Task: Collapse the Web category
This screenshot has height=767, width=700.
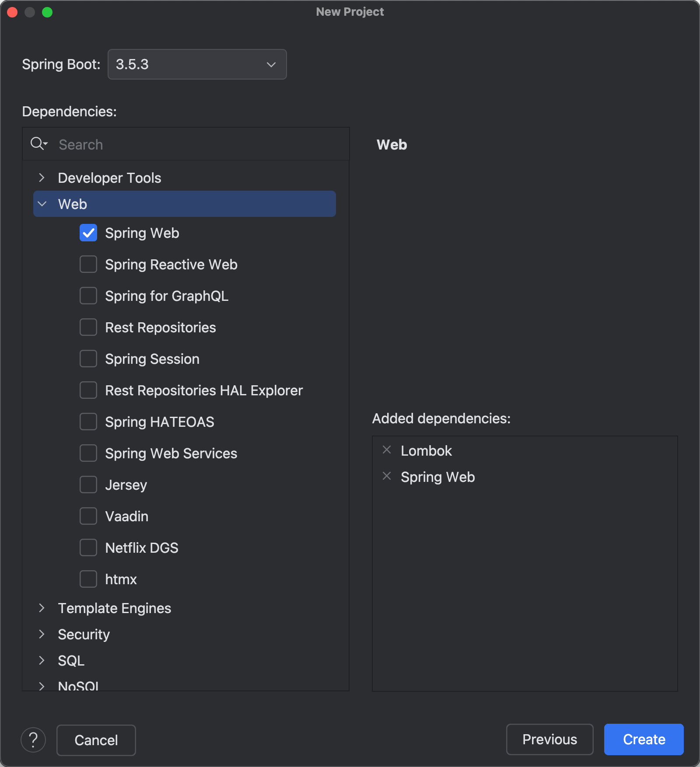Action: point(42,204)
